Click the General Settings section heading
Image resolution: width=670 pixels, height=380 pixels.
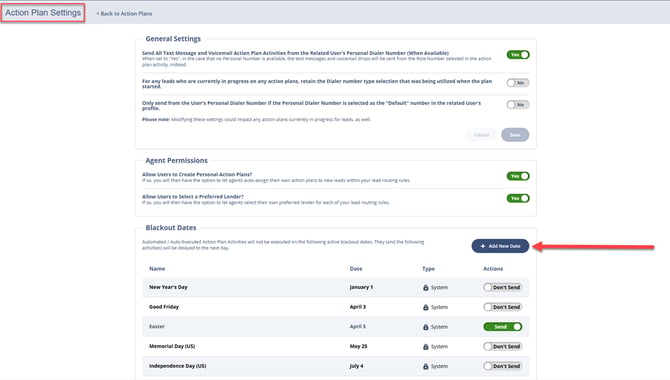click(173, 38)
